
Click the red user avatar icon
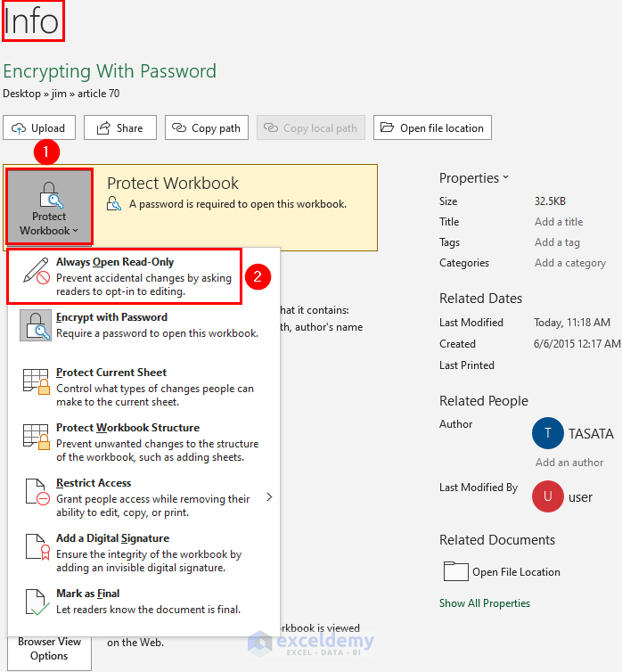point(547,496)
